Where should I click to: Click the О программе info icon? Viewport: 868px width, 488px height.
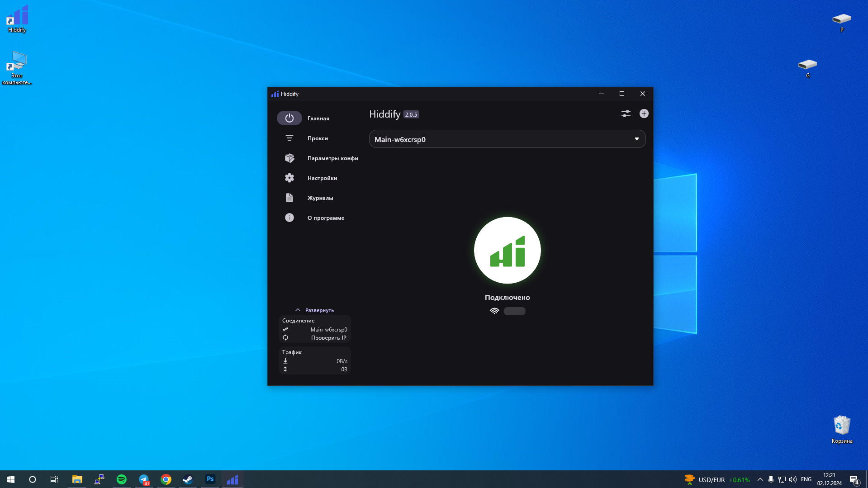[x=289, y=218]
